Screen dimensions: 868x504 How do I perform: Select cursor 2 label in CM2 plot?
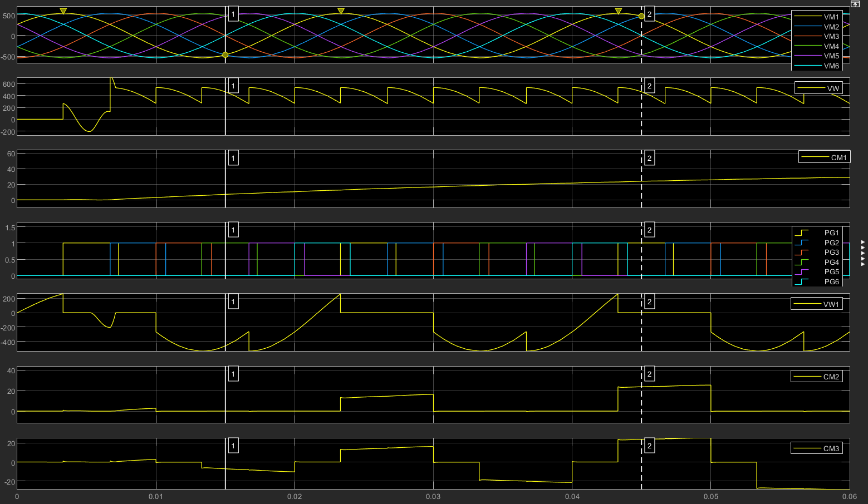[649, 374]
